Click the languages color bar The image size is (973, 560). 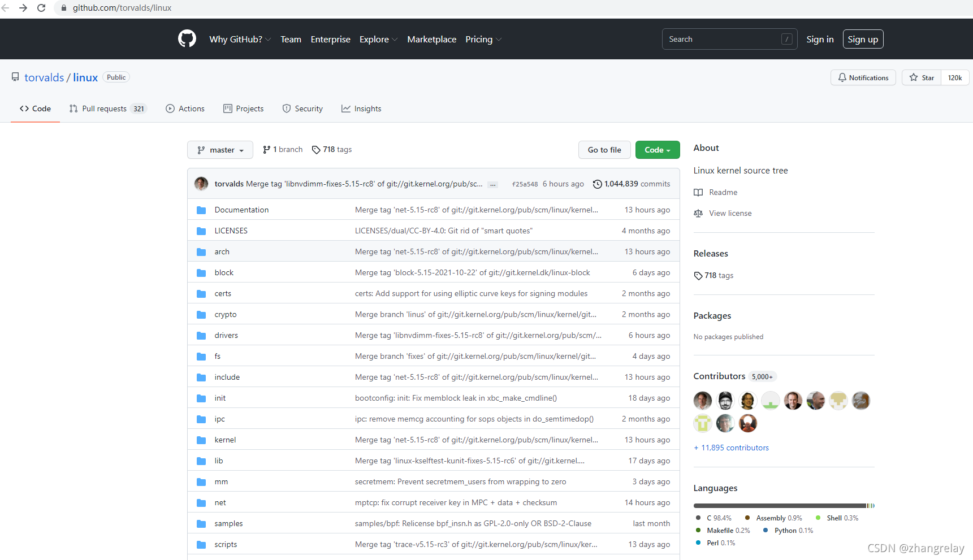pos(784,506)
